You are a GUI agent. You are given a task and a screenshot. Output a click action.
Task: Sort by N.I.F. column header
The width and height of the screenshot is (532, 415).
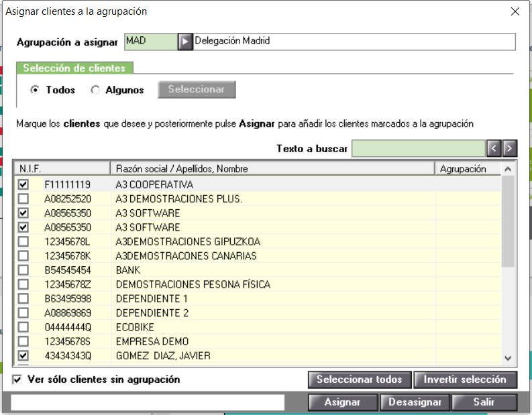pos(62,168)
